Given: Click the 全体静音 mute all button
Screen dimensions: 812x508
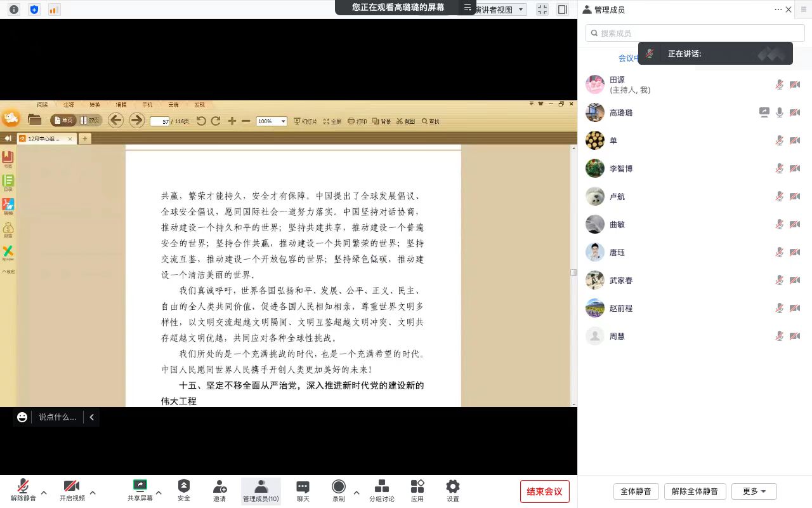Looking at the screenshot, I should click(636, 491).
